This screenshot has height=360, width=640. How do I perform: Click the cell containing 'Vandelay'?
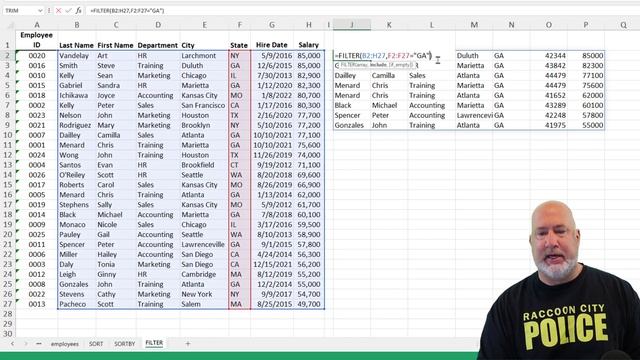77,56
